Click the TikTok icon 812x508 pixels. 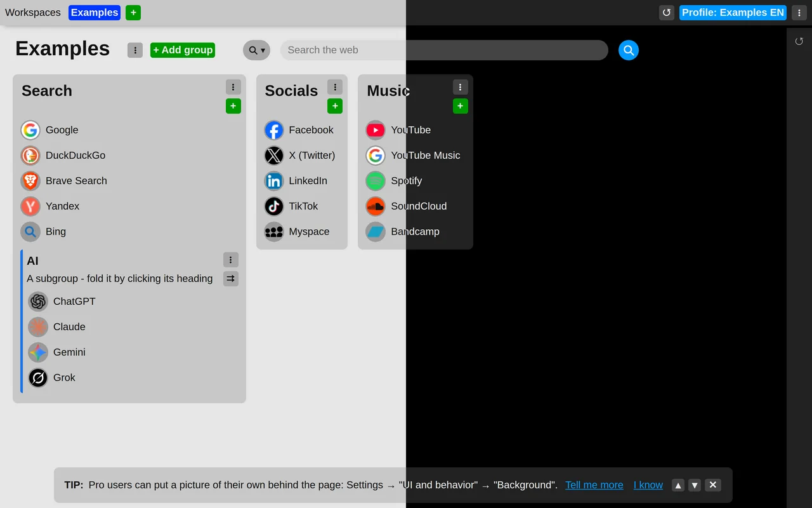(x=274, y=206)
